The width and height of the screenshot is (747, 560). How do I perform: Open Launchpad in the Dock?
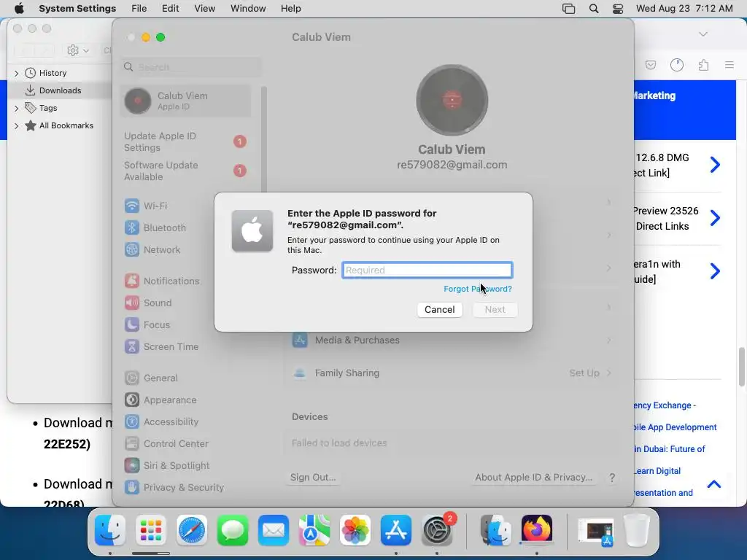point(151,530)
